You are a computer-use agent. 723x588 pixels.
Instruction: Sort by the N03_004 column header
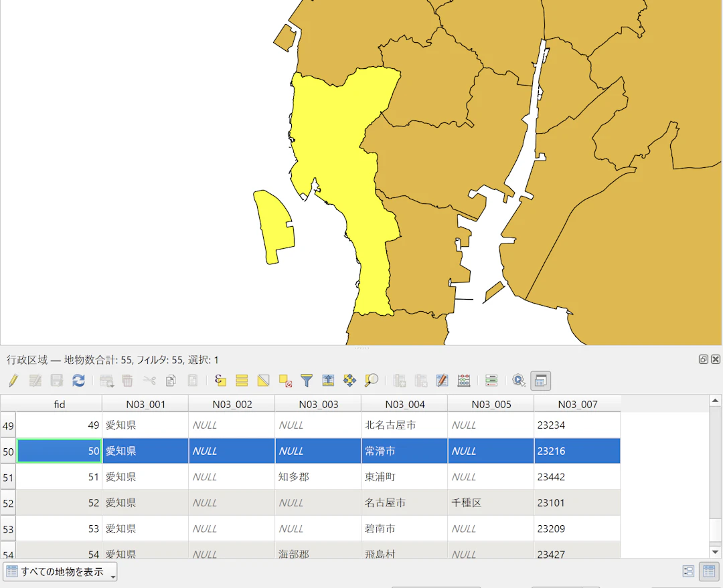point(404,404)
